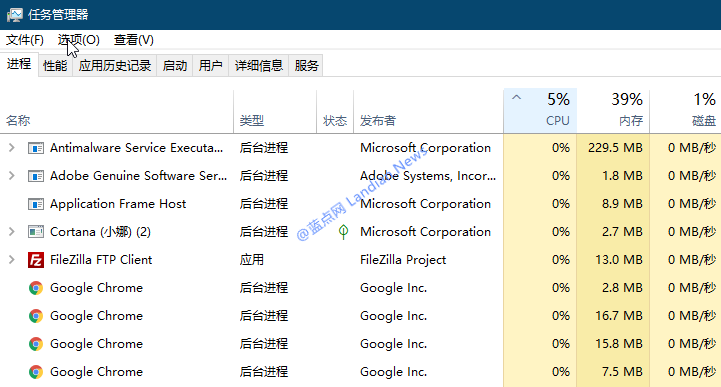This screenshot has height=387, width=721.
Task: Click the Application Frame Host icon
Action: [x=36, y=204]
